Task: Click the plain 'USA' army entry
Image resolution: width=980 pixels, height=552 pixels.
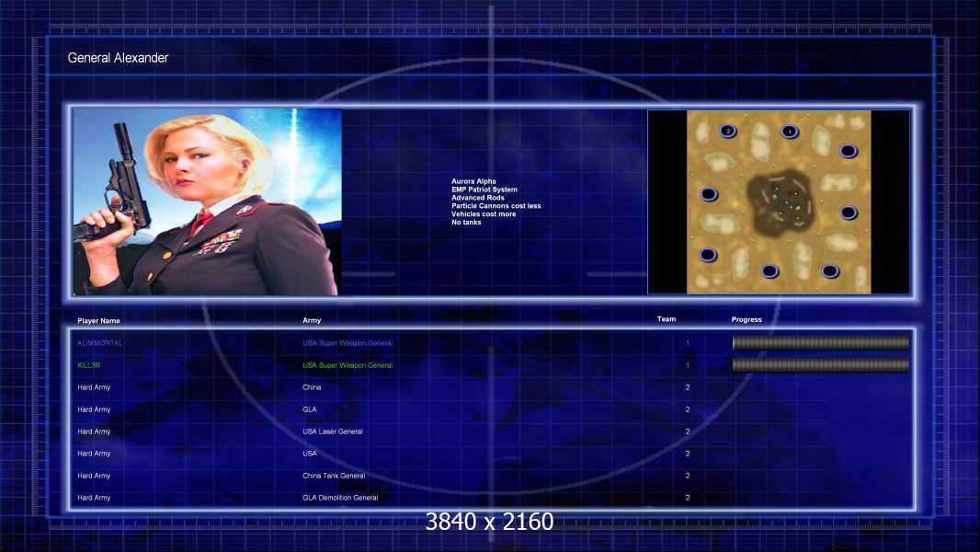Action: (x=310, y=454)
